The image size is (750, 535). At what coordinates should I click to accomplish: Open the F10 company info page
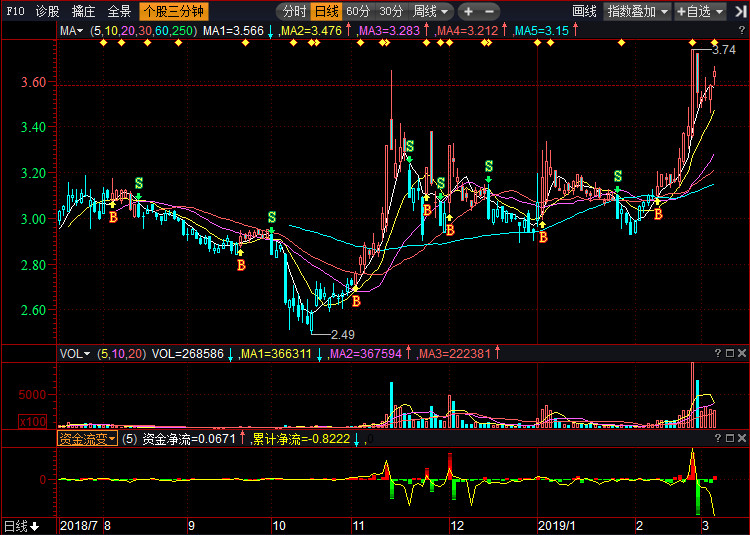click(x=15, y=11)
